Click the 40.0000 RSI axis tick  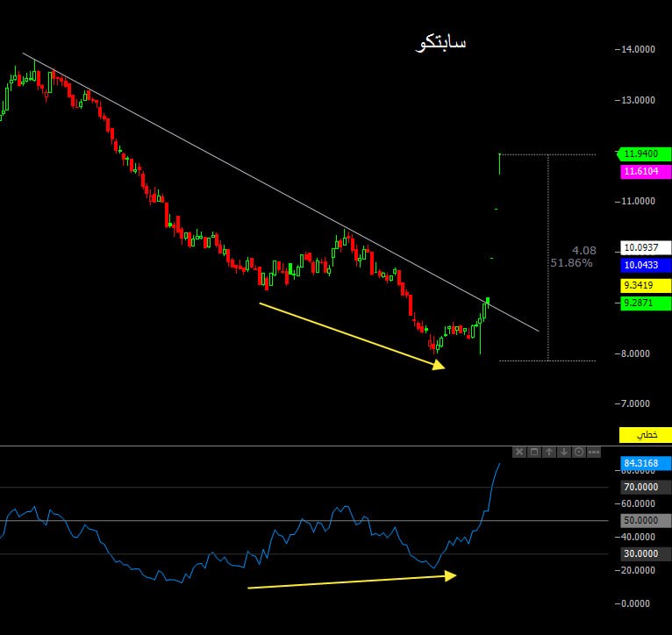(638, 537)
